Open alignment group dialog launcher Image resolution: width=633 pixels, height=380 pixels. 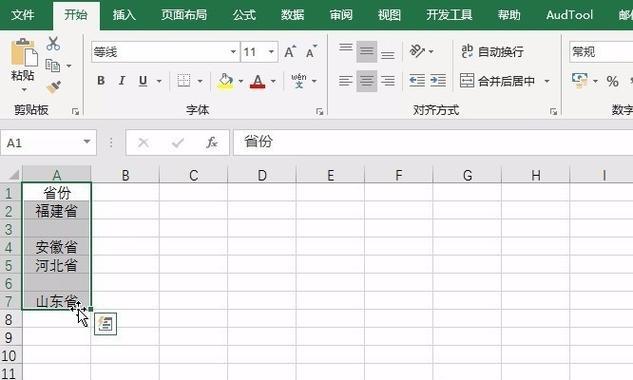(x=553, y=111)
